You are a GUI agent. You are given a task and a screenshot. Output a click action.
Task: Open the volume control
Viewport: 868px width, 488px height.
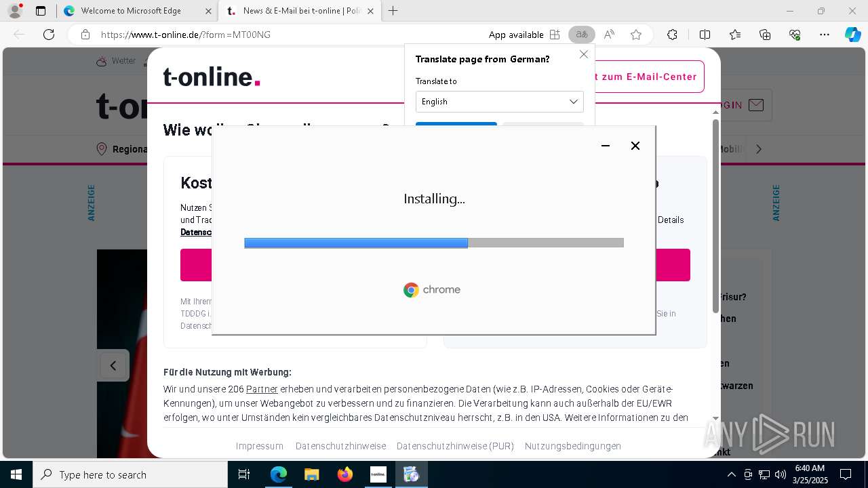point(781,474)
